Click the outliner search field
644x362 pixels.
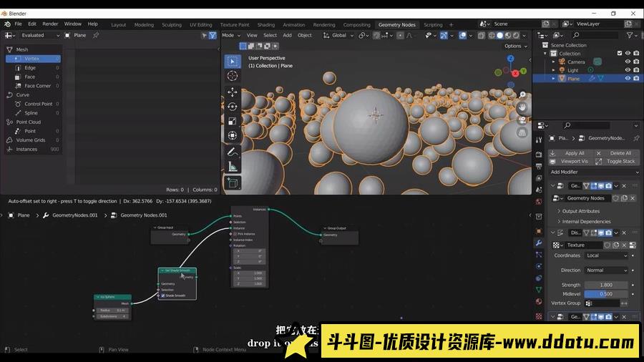click(595, 35)
